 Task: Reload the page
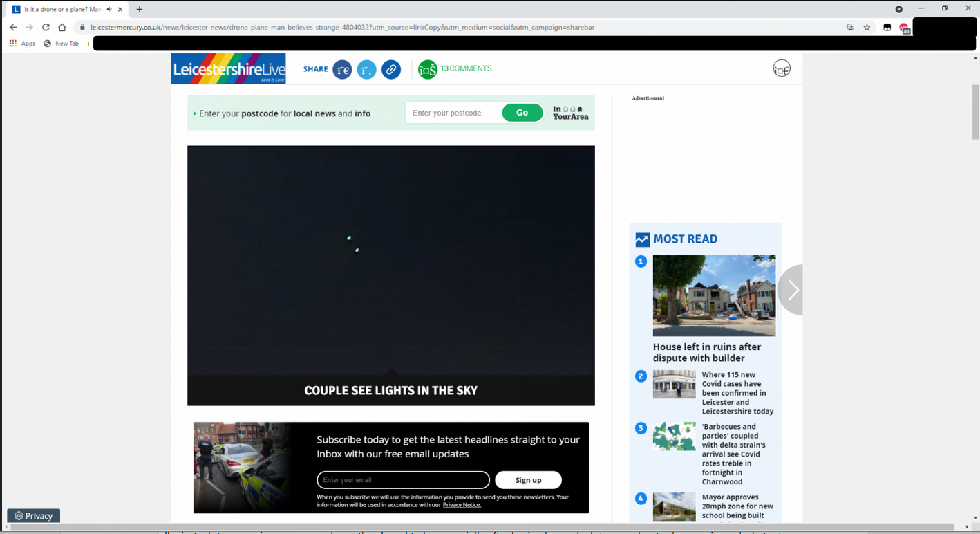click(46, 28)
